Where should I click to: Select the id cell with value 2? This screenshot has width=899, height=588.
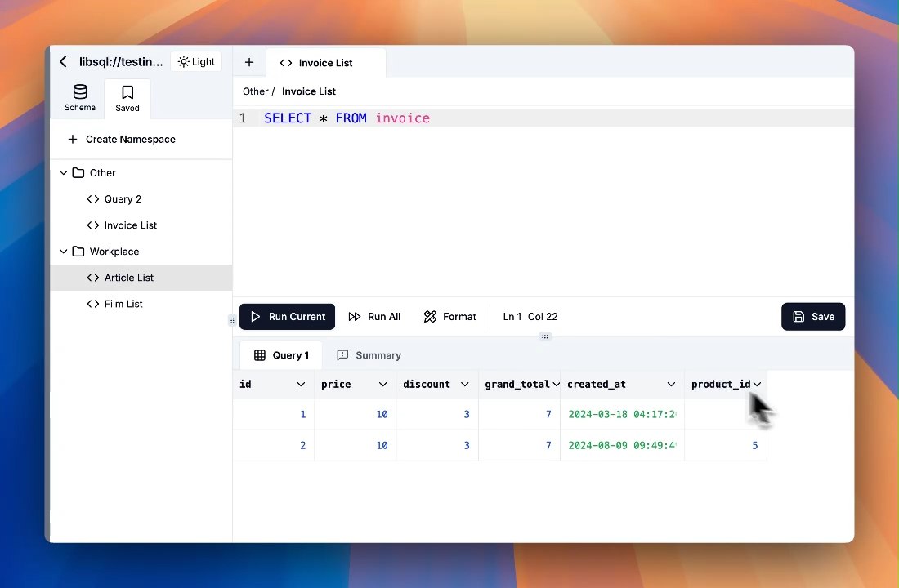(274, 445)
